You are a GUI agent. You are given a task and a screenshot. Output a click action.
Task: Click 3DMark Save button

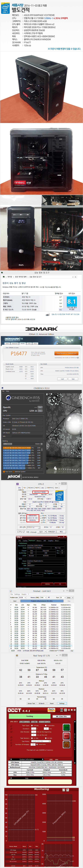coord(73,379)
